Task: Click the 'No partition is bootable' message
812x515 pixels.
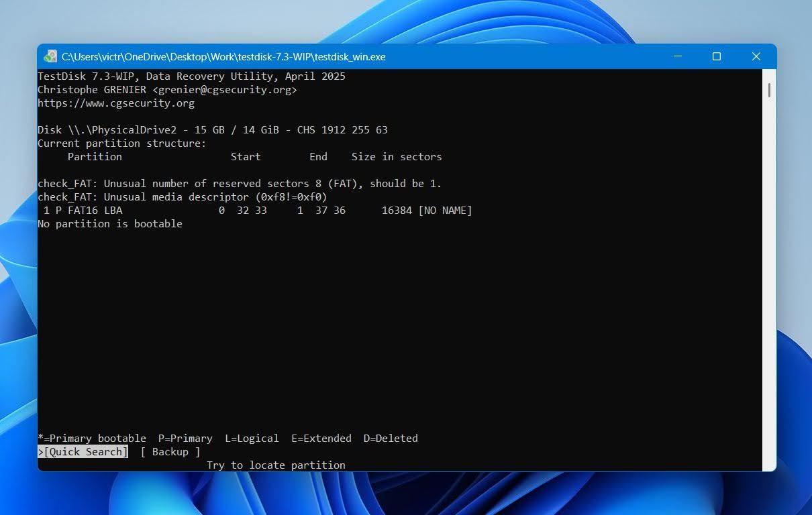Action: [110, 224]
